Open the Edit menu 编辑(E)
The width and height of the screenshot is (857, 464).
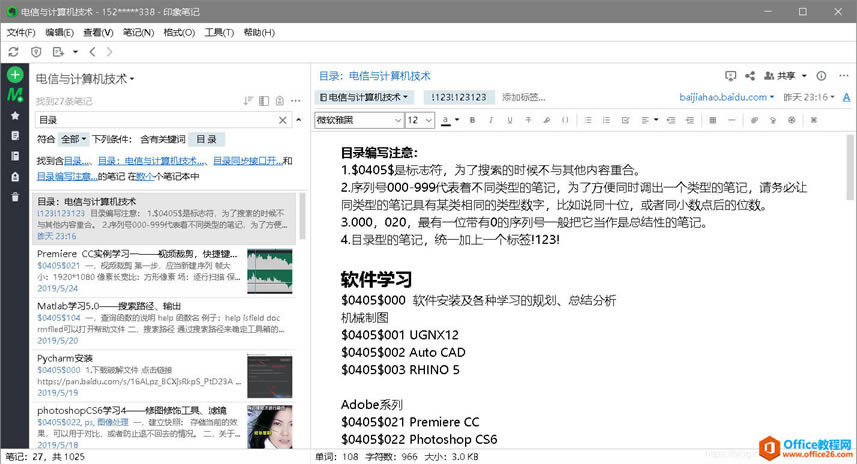point(59,32)
